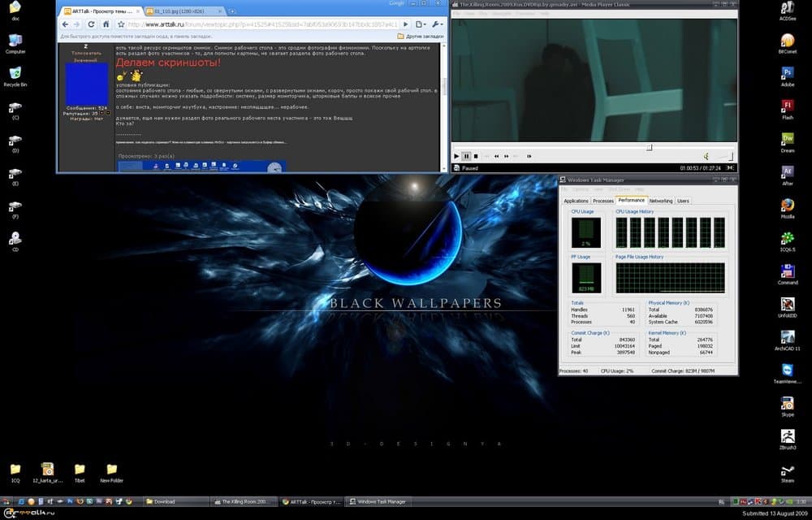Click the seek bar thumb in Media Player Classic
The width and height of the screenshot is (812, 520).
[x=649, y=148]
